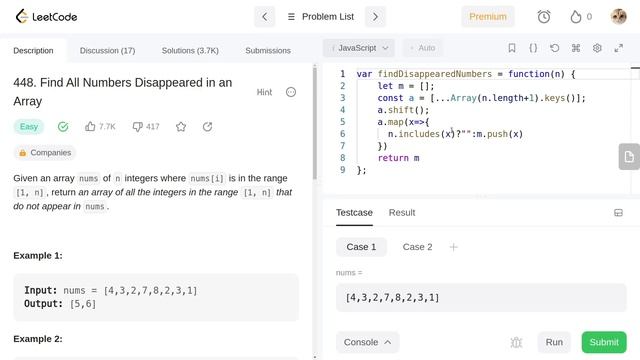Click the LeetCode logo
Screen dimensions: 640x360
coord(46,17)
